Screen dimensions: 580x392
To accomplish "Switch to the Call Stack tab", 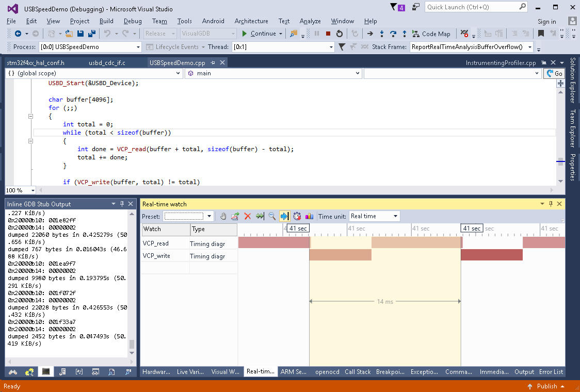I will 358,372.
